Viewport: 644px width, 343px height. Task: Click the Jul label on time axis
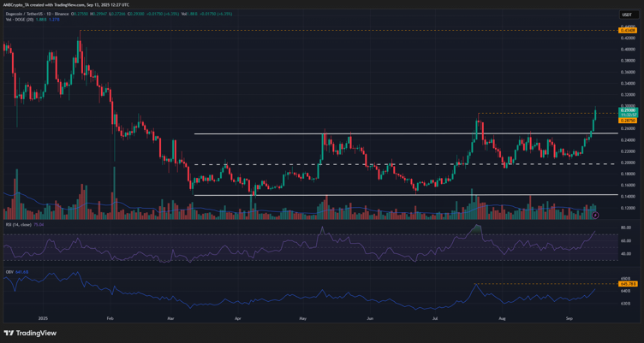[x=435, y=316]
